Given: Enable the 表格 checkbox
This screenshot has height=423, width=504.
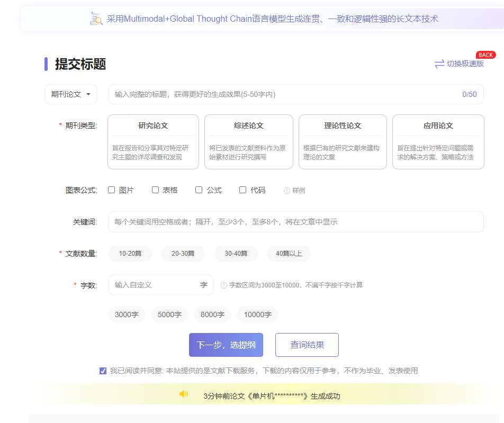Looking at the screenshot, I should point(155,190).
